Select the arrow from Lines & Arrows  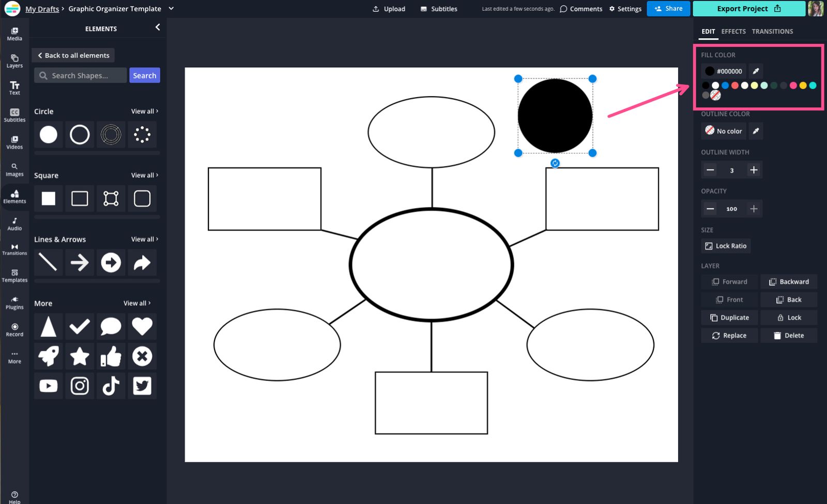[x=80, y=262]
